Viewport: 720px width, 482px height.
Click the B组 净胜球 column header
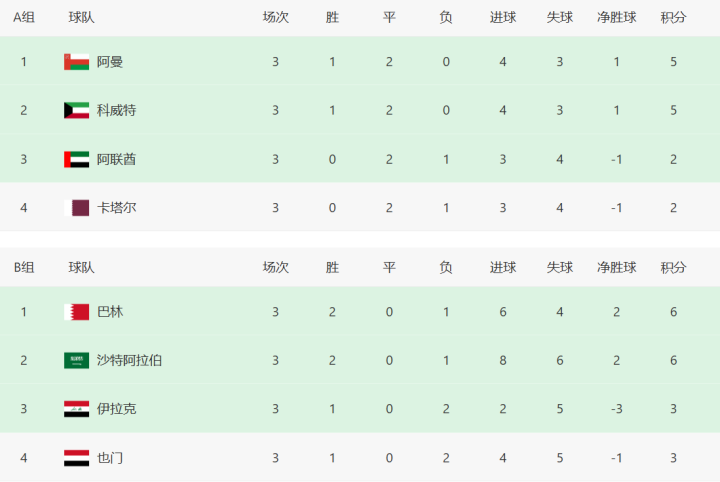616,268
